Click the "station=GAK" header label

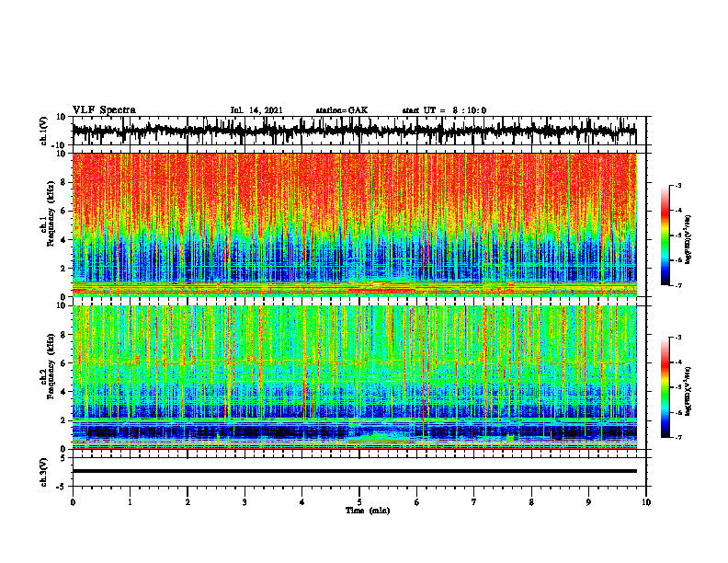342,110
